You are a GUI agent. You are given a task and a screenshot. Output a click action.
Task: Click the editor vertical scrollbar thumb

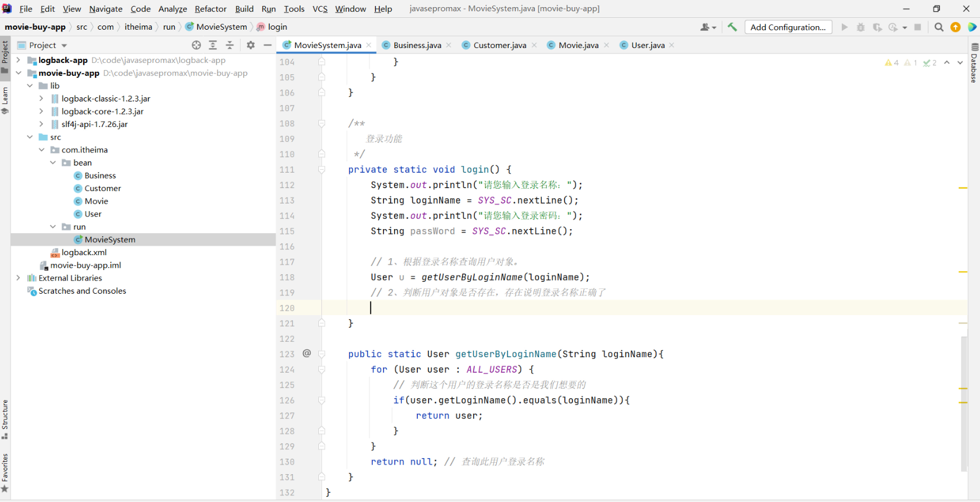(964, 403)
